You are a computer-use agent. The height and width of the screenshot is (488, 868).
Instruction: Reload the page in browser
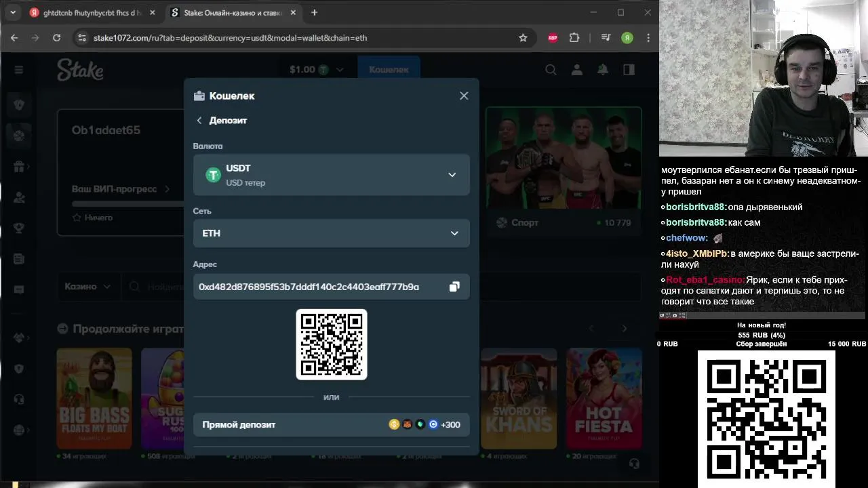[56, 38]
